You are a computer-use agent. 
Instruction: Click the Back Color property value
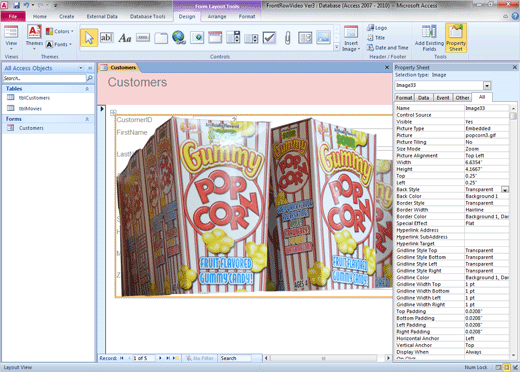487,196
